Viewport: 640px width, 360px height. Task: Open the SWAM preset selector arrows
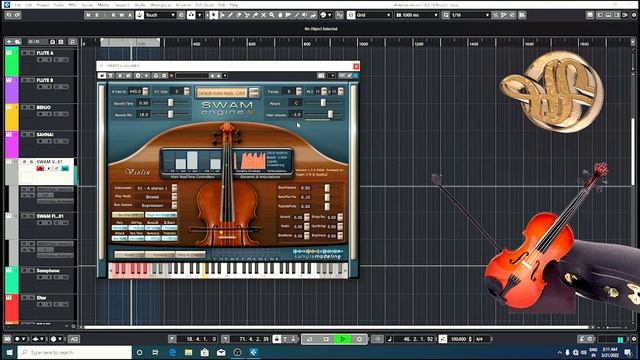point(254,93)
